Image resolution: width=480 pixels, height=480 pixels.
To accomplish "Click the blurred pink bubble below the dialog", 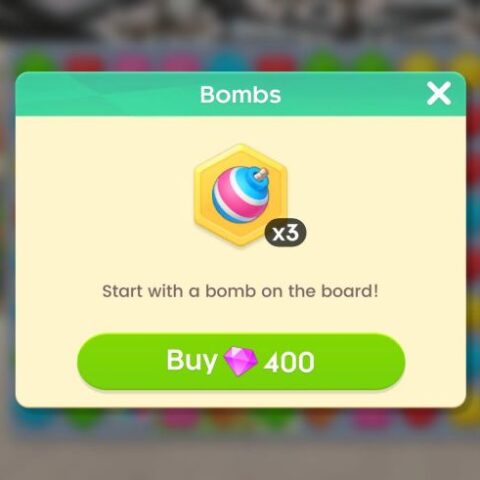I will [179, 419].
